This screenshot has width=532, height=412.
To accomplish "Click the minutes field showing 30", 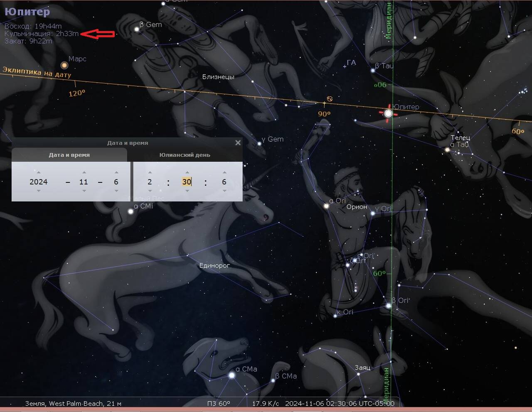I will click(x=187, y=182).
